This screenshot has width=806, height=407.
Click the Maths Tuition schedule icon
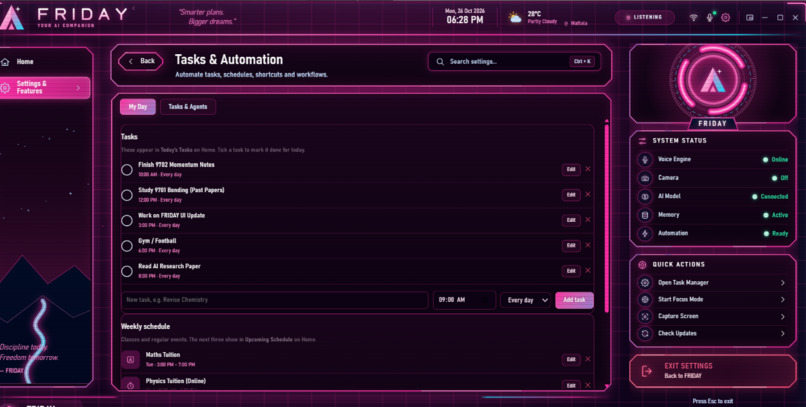(131, 360)
